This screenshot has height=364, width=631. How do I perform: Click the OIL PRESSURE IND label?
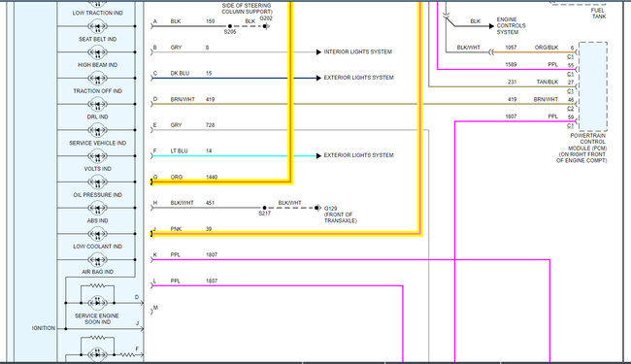97,195
